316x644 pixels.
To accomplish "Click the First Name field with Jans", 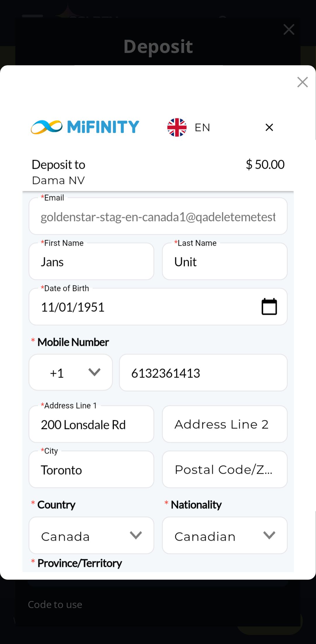I will (x=91, y=262).
